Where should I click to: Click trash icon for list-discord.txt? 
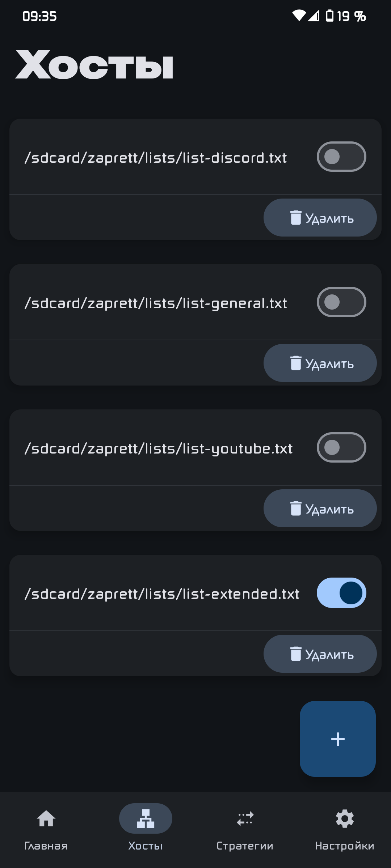(296, 218)
